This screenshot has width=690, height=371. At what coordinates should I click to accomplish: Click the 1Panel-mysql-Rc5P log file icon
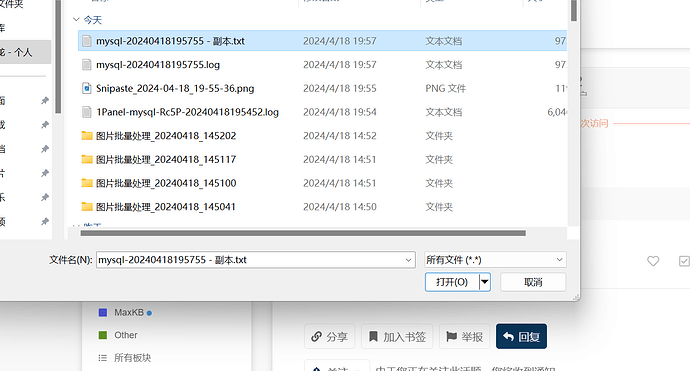click(87, 112)
